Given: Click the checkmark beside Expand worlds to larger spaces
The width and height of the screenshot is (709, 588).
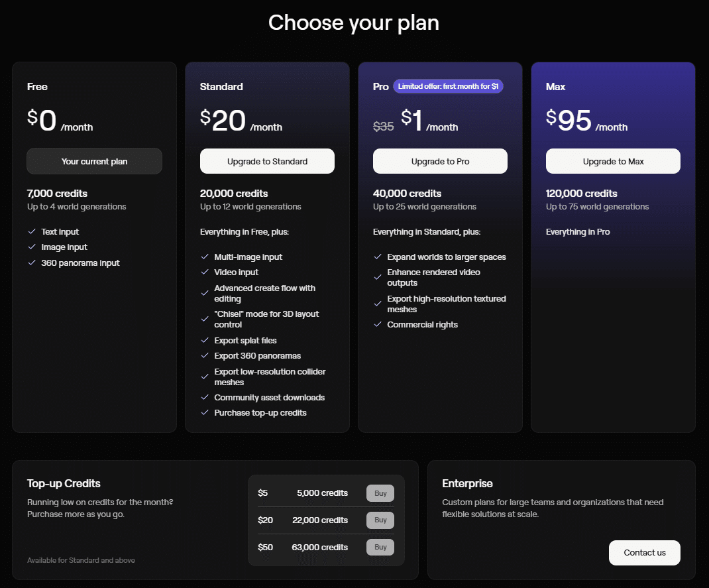Looking at the screenshot, I should tap(378, 257).
